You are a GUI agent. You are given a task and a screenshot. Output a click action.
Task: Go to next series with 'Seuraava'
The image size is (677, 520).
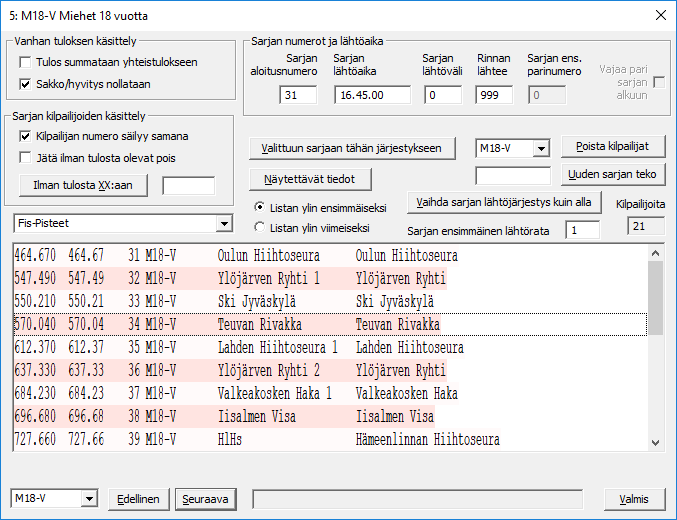208,498
